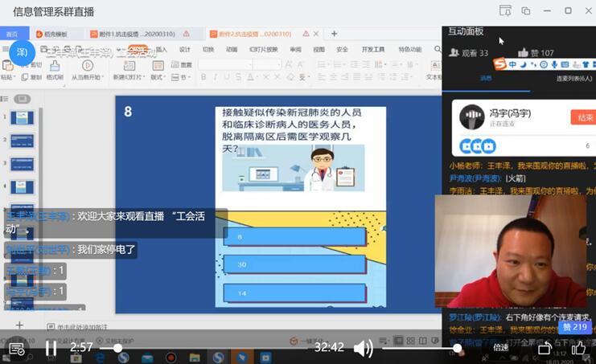Open the 开发工具 ribbon tab
Viewport: 596px width, 364px height.
click(373, 49)
